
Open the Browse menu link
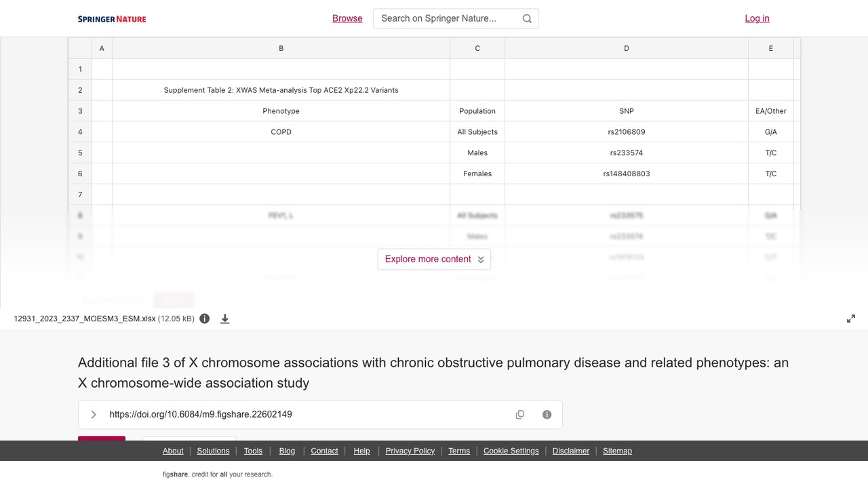347,18
